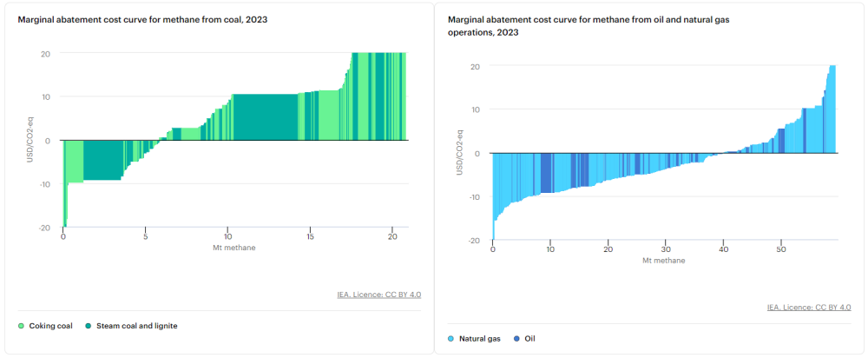Click the dark blue dot beside Oil

click(516, 338)
